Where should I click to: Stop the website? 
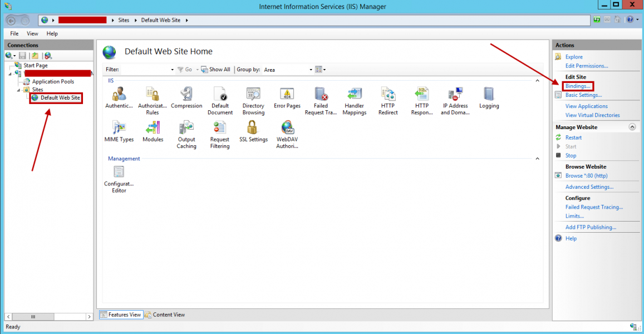point(571,156)
